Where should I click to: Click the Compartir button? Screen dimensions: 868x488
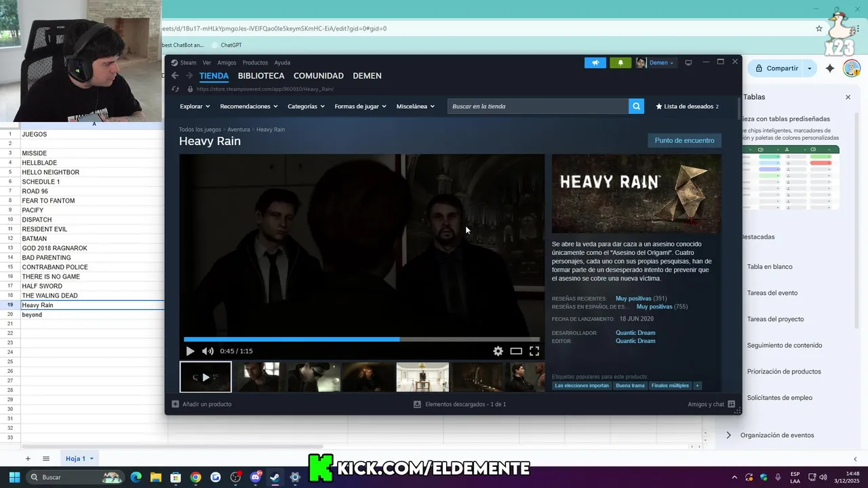(x=776, y=68)
